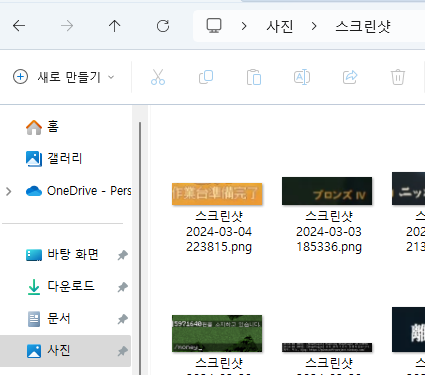Click the This PC monitor icon in address bar
This screenshot has height=375, width=425.
tap(214, 26)
